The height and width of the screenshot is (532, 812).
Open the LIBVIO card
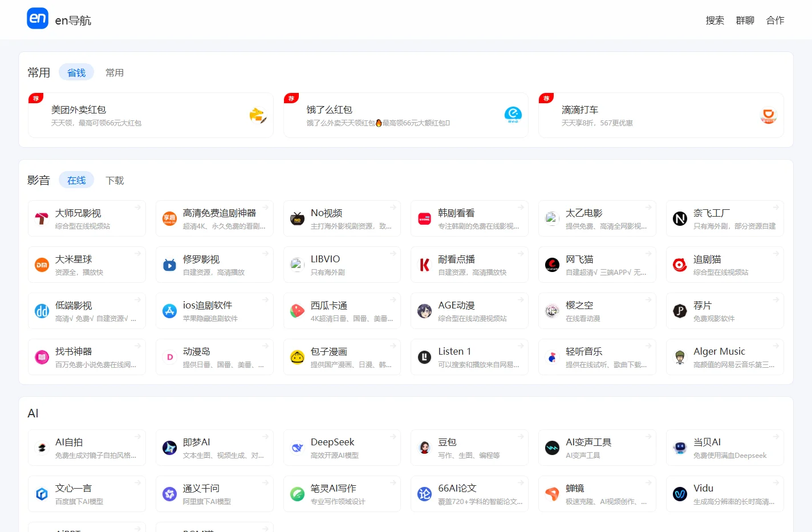pyautogui.click(x=342, y=265)
